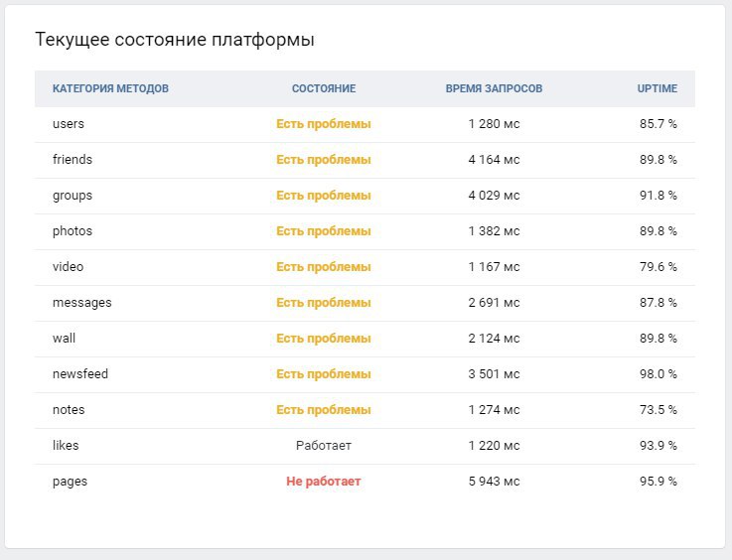Click red 'Не работает' status for pages
732x560 pixels.
click(x=324, y=482)
